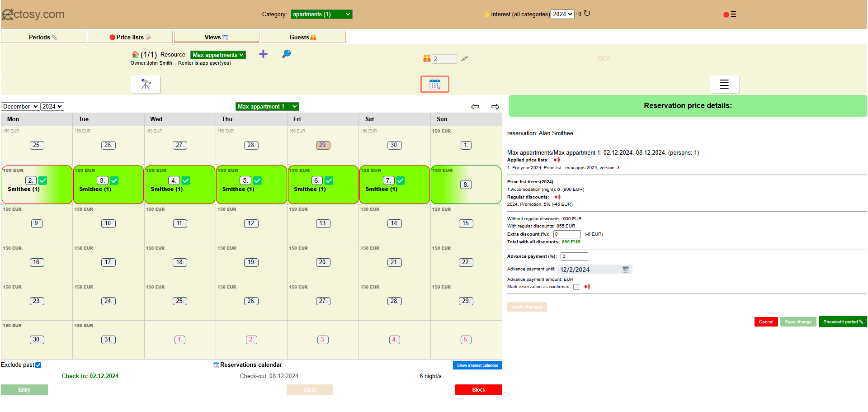Screen dimensions: 868x412
Task: Check Mark reservation as confirmed box
Action: pyautogui.click(x=576, y=287)
